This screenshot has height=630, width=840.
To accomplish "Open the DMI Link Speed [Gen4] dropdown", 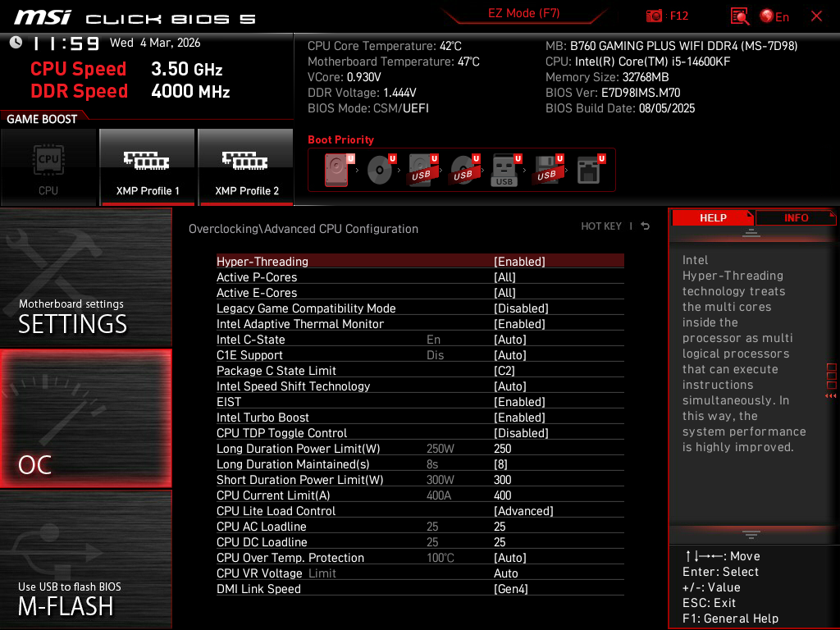I will (510, 588).
